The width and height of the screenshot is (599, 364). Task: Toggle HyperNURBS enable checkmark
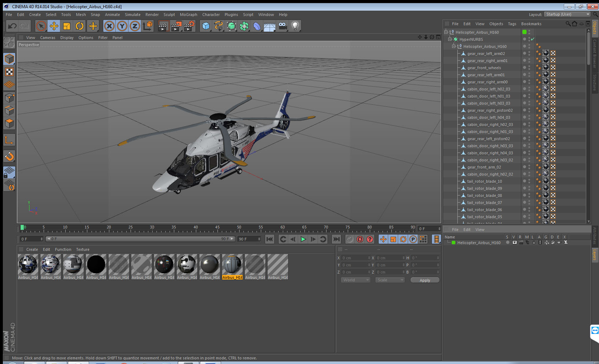(533, 39)
